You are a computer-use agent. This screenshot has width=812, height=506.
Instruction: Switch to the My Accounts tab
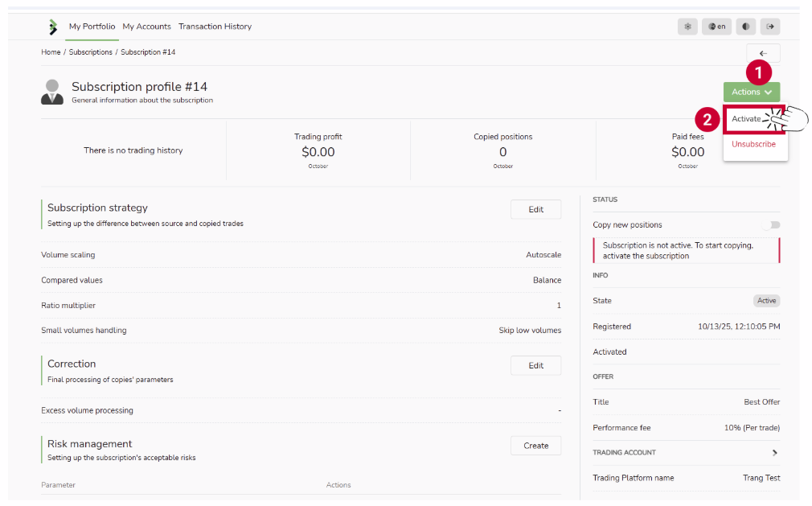coord(146,27)
